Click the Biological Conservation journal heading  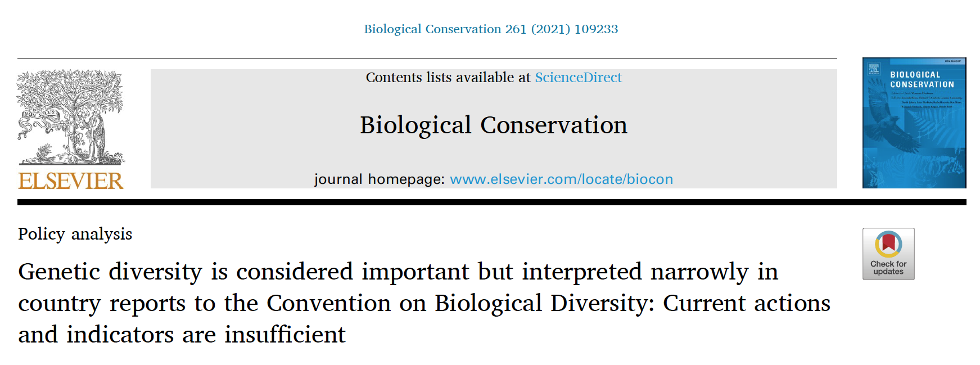tap(494, 125)
